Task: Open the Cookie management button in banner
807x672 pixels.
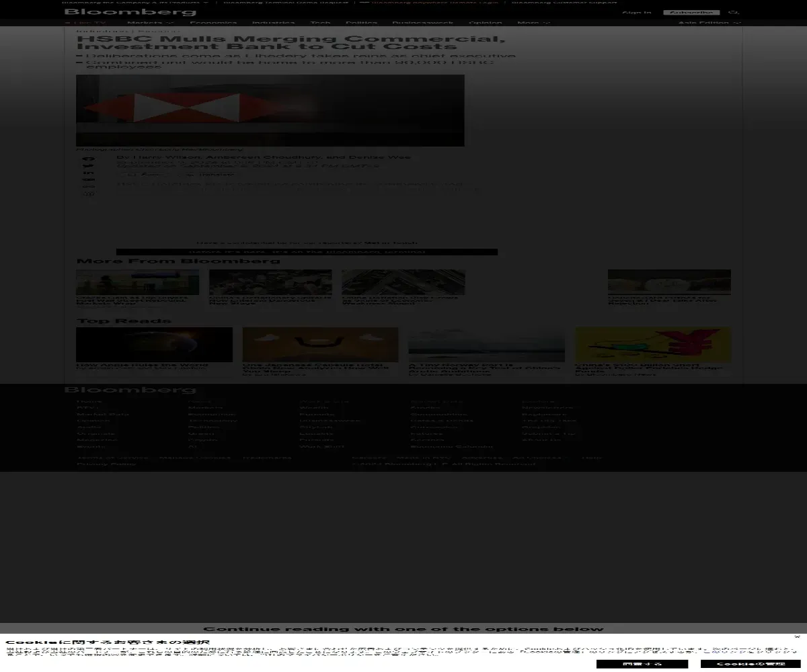Action: [x=751, y=664]
